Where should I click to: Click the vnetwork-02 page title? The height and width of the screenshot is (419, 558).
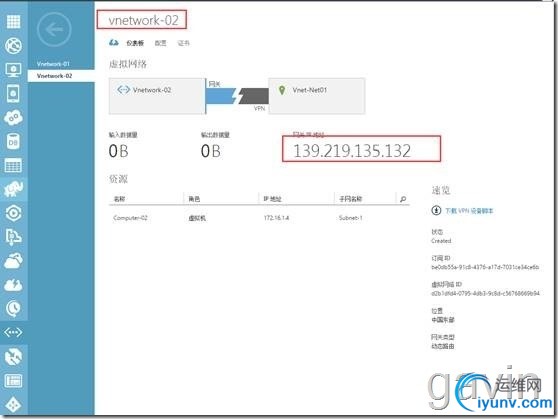tap(143, 20)
